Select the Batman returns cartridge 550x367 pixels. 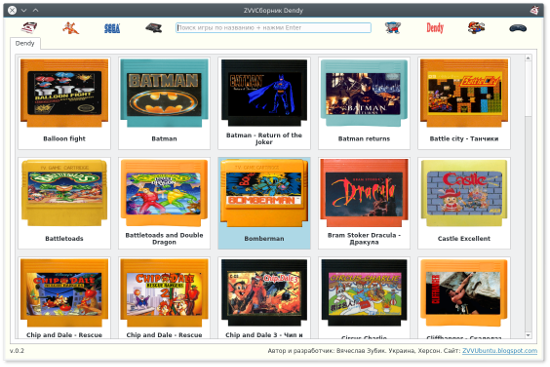tap(364, 103)
